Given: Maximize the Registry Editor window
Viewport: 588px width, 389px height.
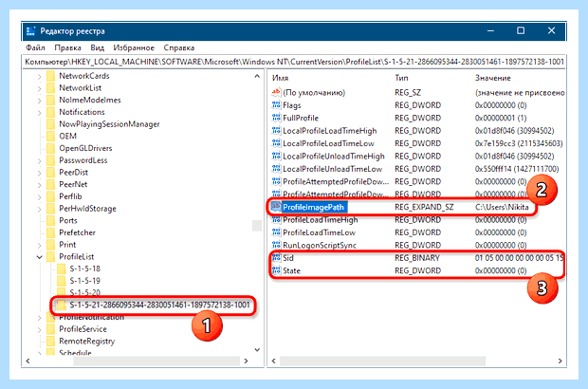Looking at the screenshot, I should pyautogui.click(x=521, y=30).
